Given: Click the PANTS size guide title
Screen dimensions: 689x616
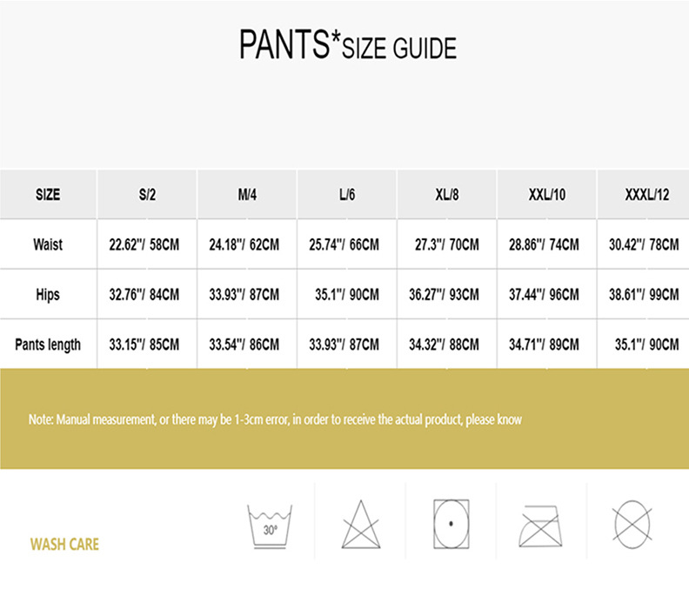Looking at the screenshot, I should pyautogui.click(x=347, y=45).
